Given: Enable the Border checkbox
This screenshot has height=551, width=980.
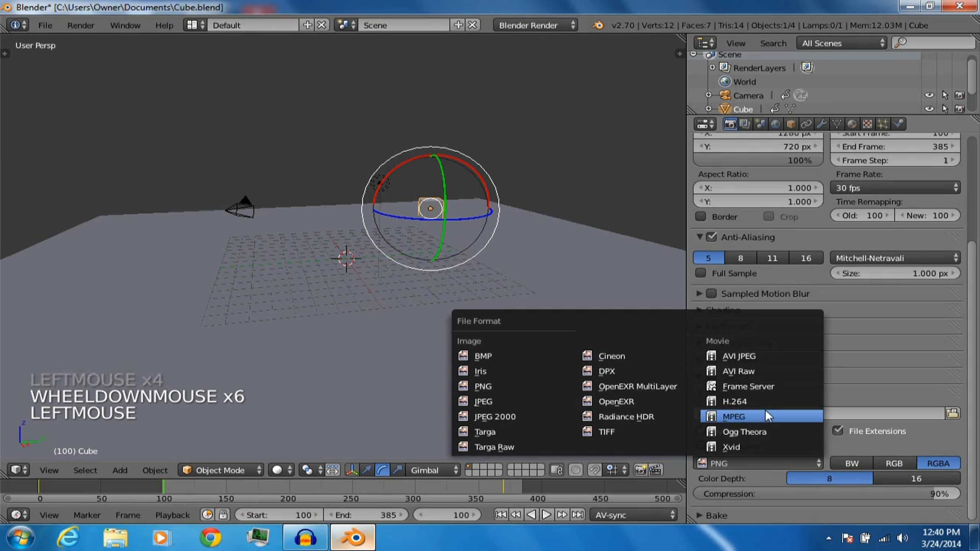Looking at the screenshot, I should (x=701, y=217).
